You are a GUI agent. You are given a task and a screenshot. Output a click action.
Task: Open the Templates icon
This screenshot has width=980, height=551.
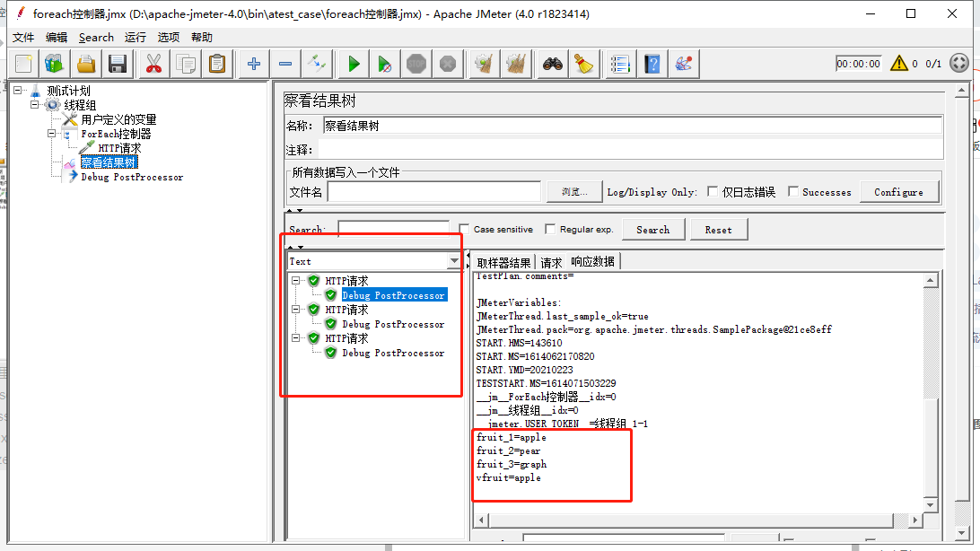click(x=55, y=64)
